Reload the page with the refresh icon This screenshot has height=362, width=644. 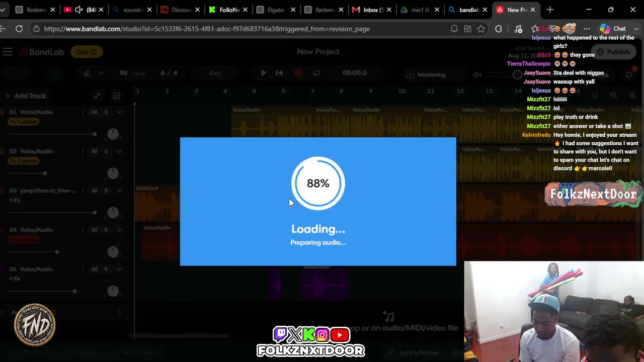tap(19, 29)
